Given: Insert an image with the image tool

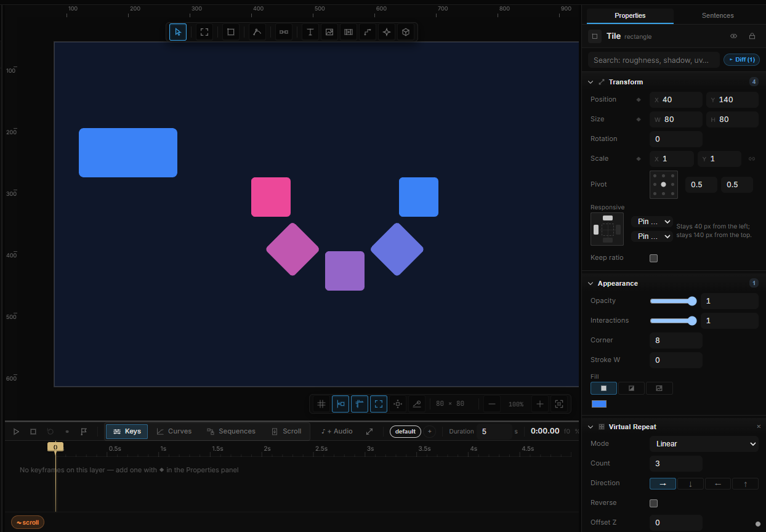Looking at the screenshot, I should coord(329,32).
